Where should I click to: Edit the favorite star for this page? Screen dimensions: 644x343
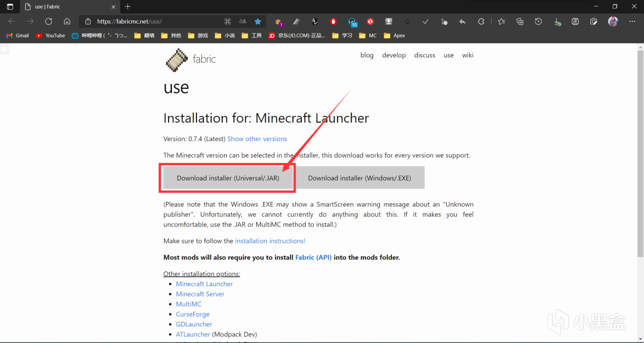[258, 21]
